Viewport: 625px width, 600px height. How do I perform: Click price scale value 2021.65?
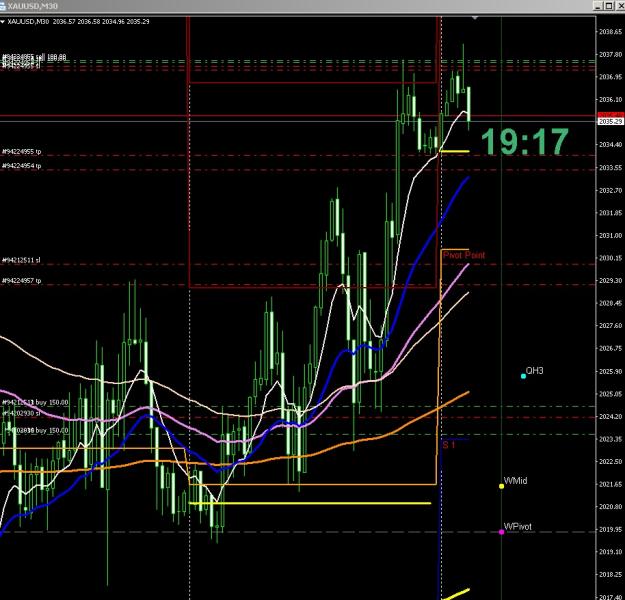[610, 484]
